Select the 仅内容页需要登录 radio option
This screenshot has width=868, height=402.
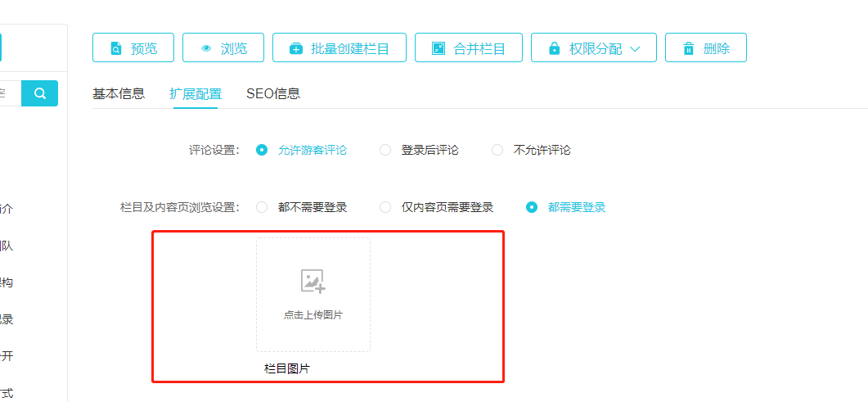click(385, 207)
